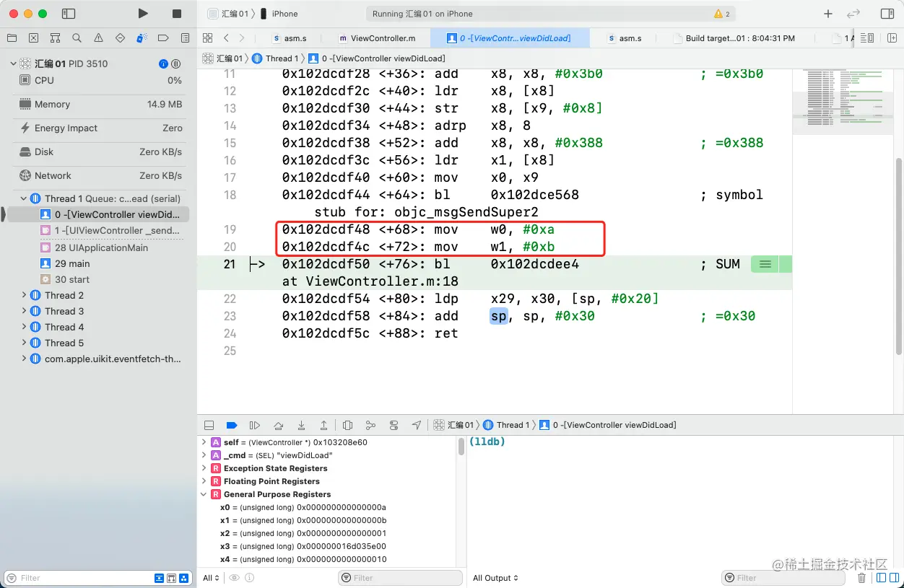Switch to second asm.s tab

pyautogui.click(x=625, y=38)
